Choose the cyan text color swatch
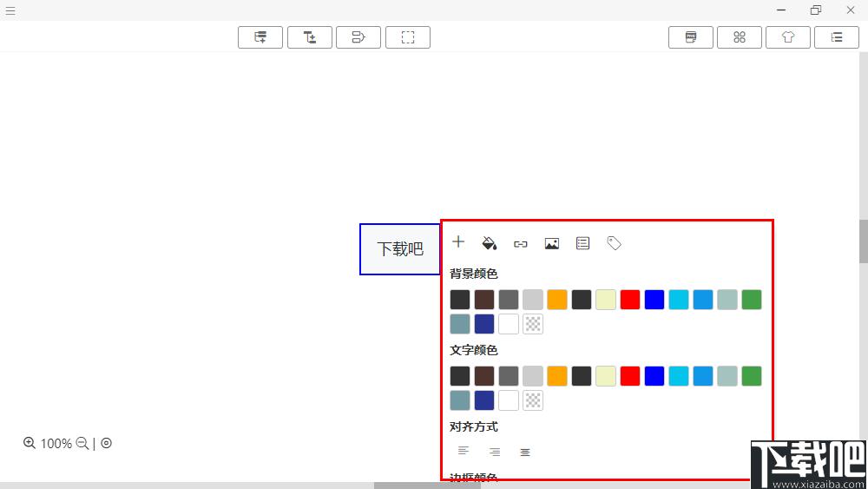 [679, 376]
